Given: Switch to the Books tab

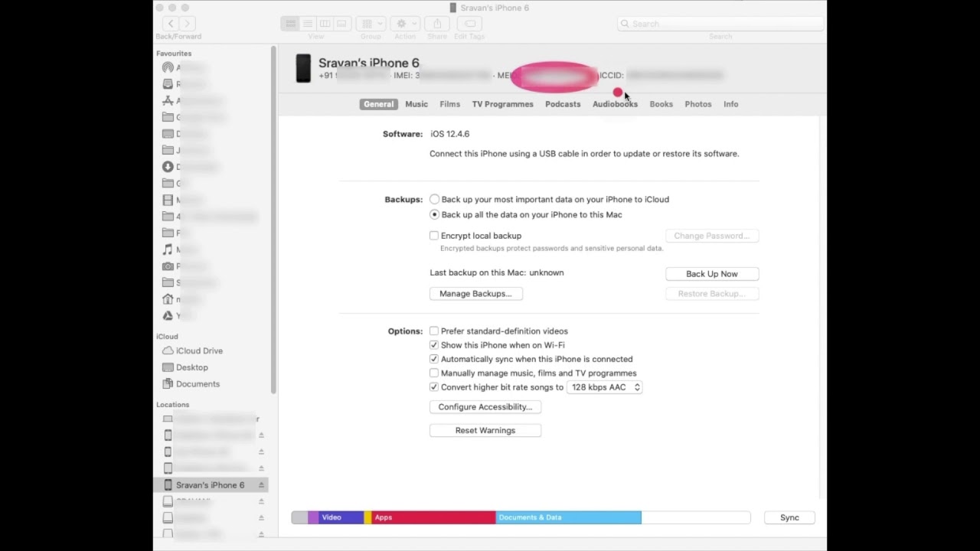Looking at the screenshot, I should pos(661,104).
